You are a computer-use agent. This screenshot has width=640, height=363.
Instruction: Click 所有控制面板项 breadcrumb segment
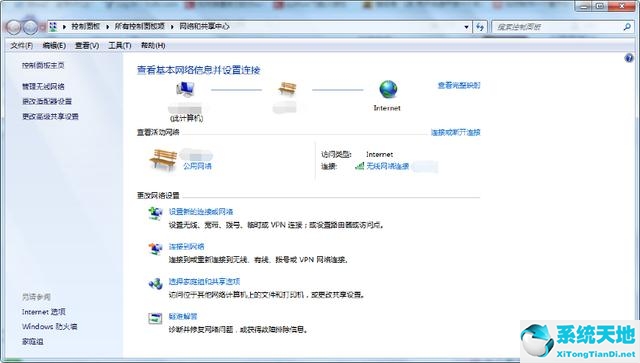point(140,27)
